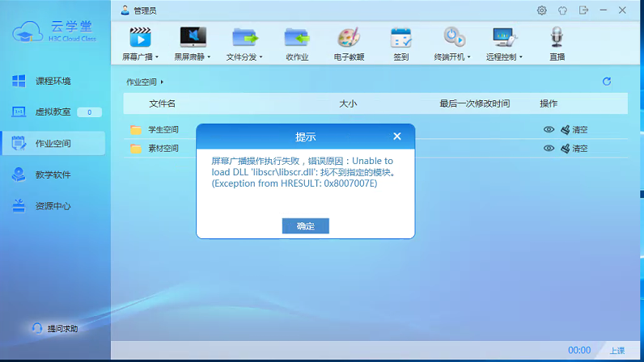Click the 黑屏肃静 black screen icon
Image resolution: width=644 pixels, height=362 pixels.
pos(193,38)
